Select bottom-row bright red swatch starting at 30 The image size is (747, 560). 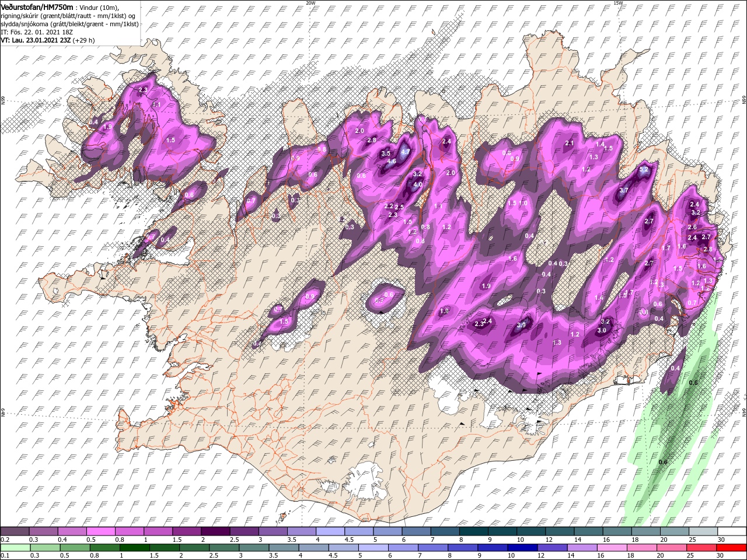pos(731,548)
